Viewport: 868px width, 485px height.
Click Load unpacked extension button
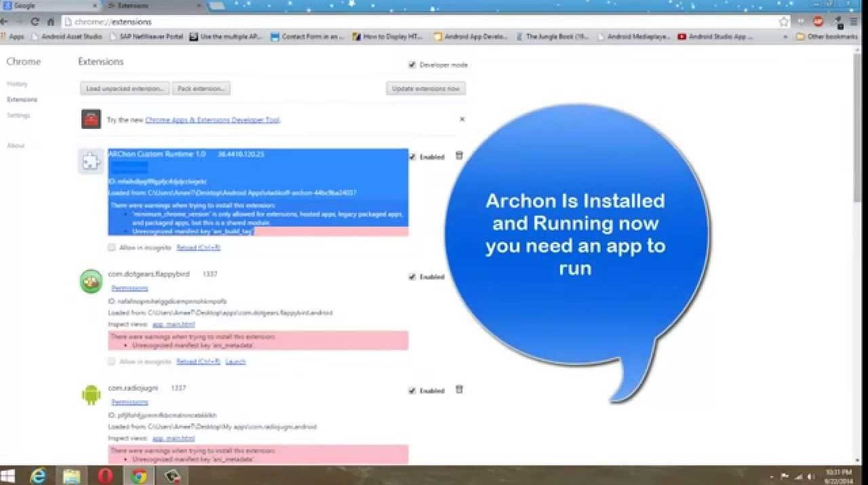coord(125,89)
